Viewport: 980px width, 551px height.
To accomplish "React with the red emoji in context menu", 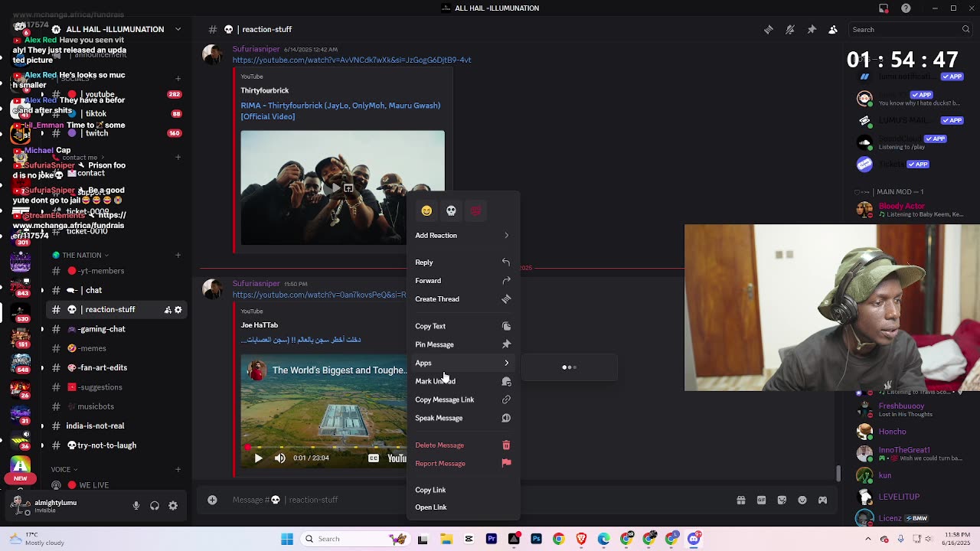I will (x=475, y=211).
